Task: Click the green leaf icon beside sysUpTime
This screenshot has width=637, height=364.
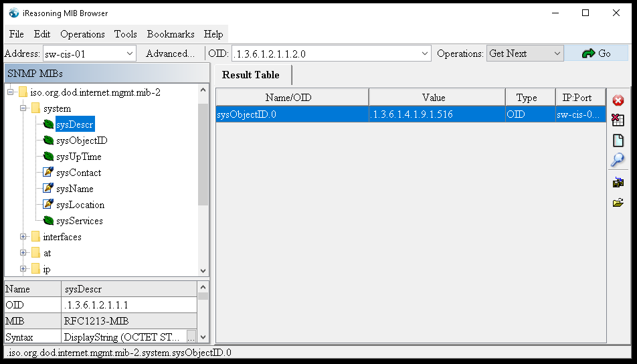Action: tap(48, 157)
